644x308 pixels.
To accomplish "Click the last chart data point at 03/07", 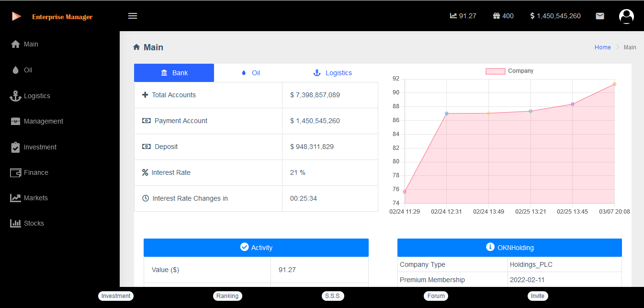I will [614, 84].
